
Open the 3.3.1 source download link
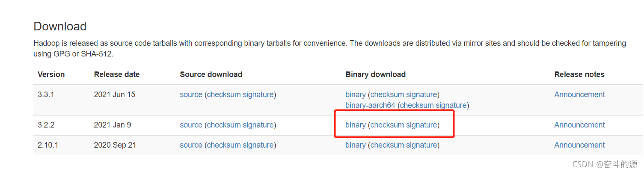(191, 95)
